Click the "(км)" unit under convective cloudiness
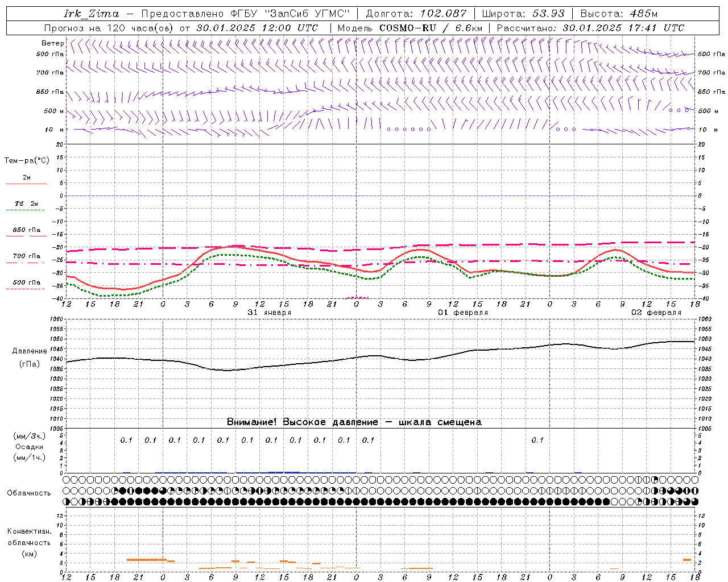This screenshot has height=582, width=728. pyautogui.click(x=30, y=554)
